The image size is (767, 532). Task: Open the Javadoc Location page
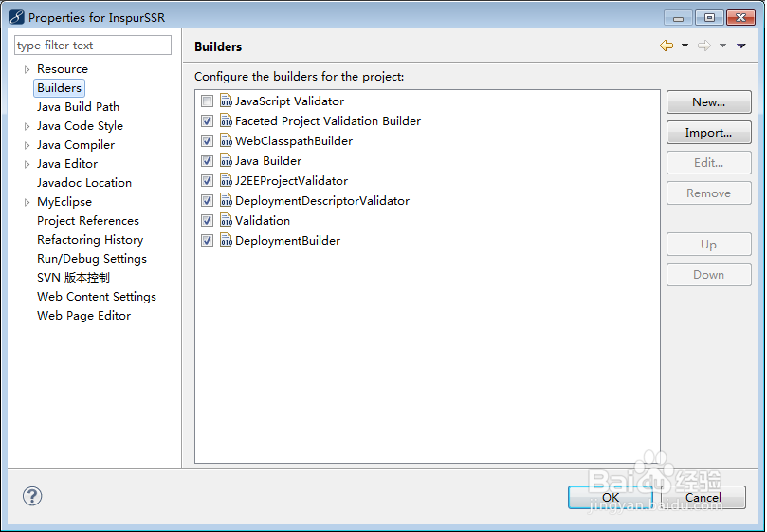[x=84, y=183]
